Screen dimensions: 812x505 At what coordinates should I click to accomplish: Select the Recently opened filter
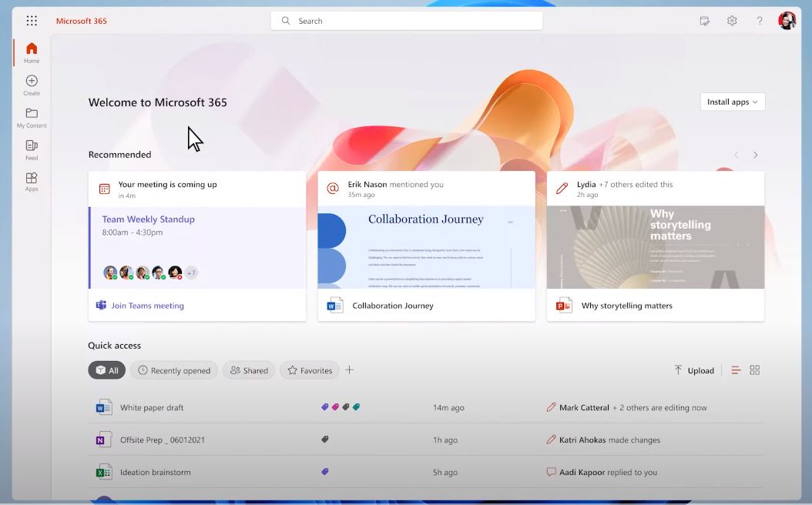[x=174, y=370]
